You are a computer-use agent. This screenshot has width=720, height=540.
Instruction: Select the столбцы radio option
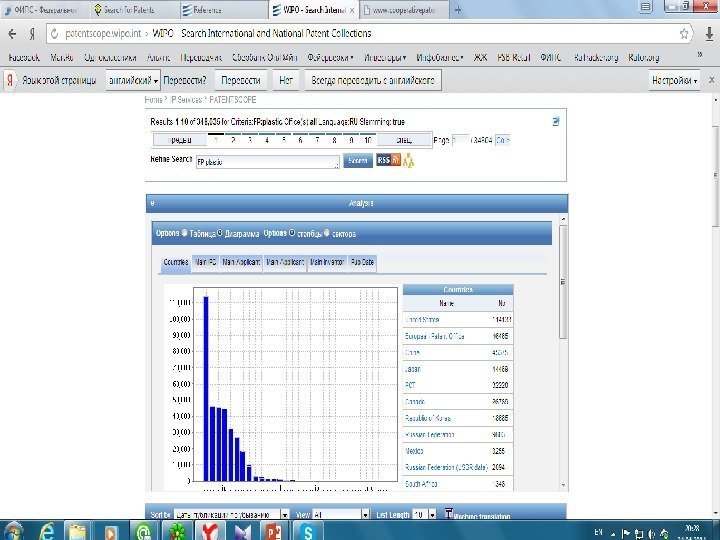point(292,233)
